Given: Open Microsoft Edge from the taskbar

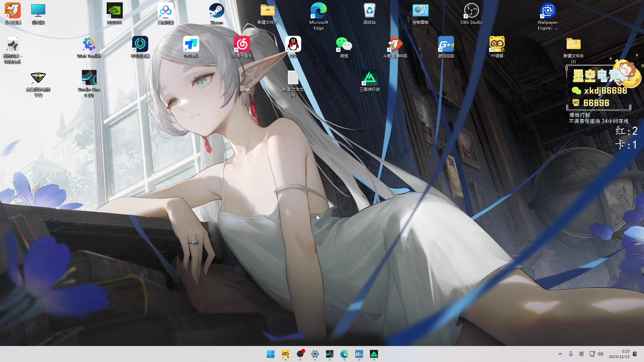Looking at the screenshot, I should pos(344,354).
